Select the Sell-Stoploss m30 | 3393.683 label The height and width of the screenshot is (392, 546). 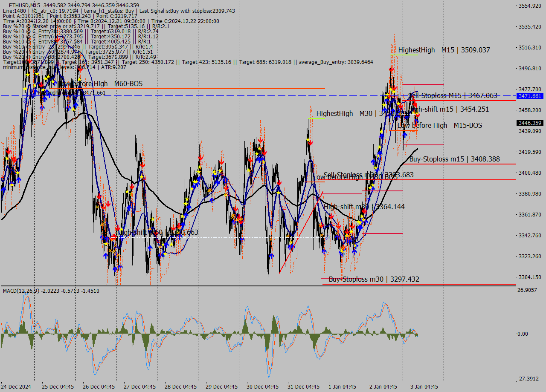(x=369, y=175)
